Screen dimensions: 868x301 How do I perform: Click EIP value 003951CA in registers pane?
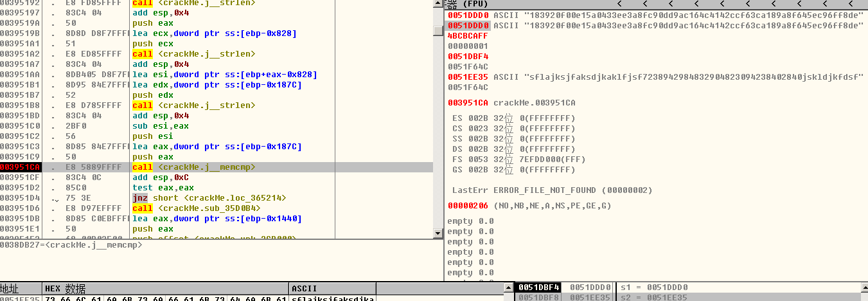click(x=468, y=103)
